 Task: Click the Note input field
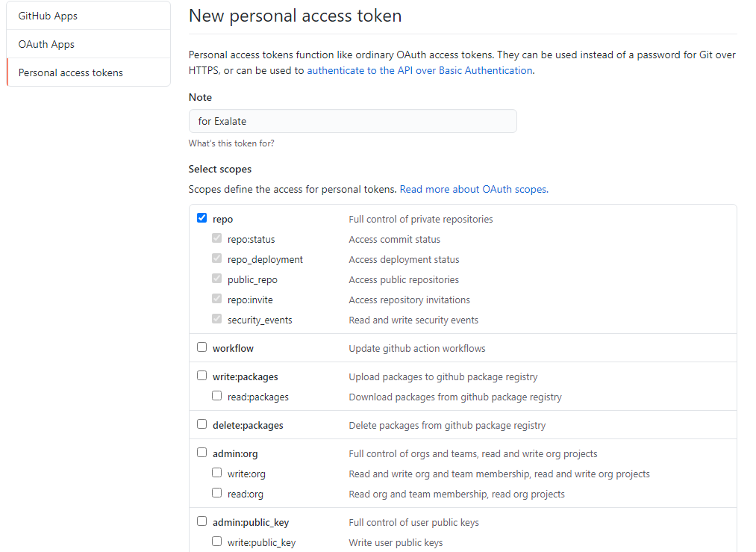tap(352, 121)
